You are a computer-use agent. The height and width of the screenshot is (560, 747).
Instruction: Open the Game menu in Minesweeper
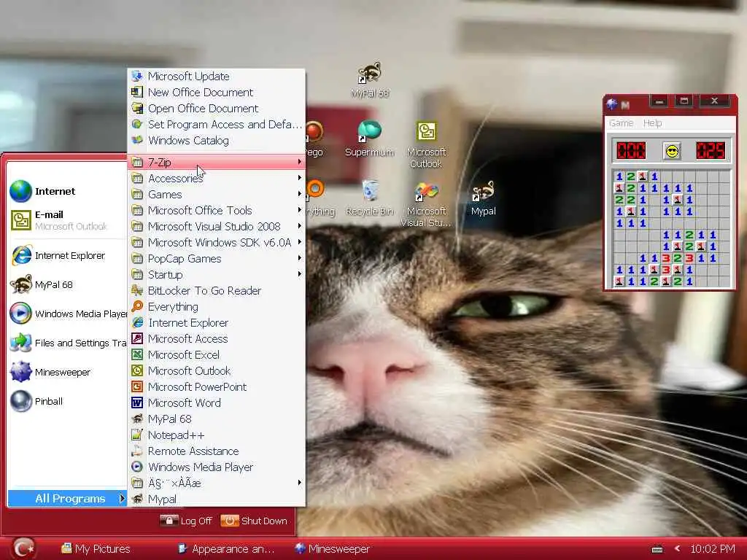point(622,122)
